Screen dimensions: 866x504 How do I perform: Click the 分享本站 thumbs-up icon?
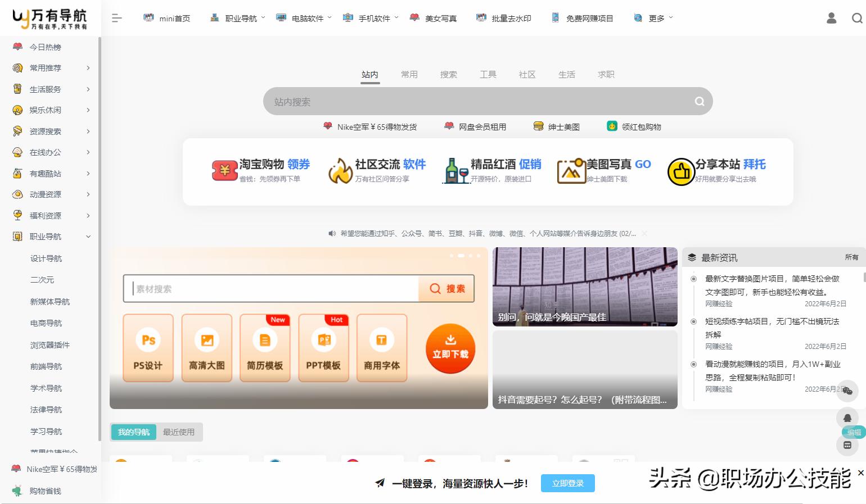pos(680,171)
